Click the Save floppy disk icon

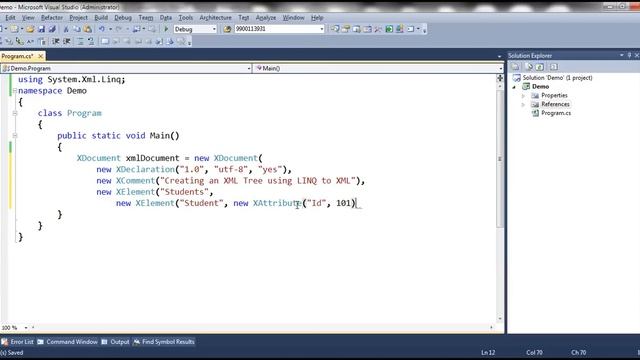pos(41,29)
